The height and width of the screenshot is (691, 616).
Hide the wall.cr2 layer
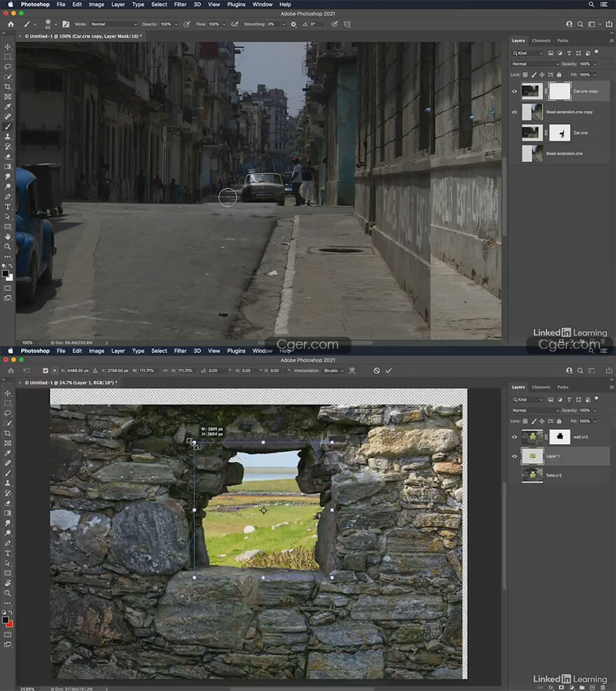(514, 437)
